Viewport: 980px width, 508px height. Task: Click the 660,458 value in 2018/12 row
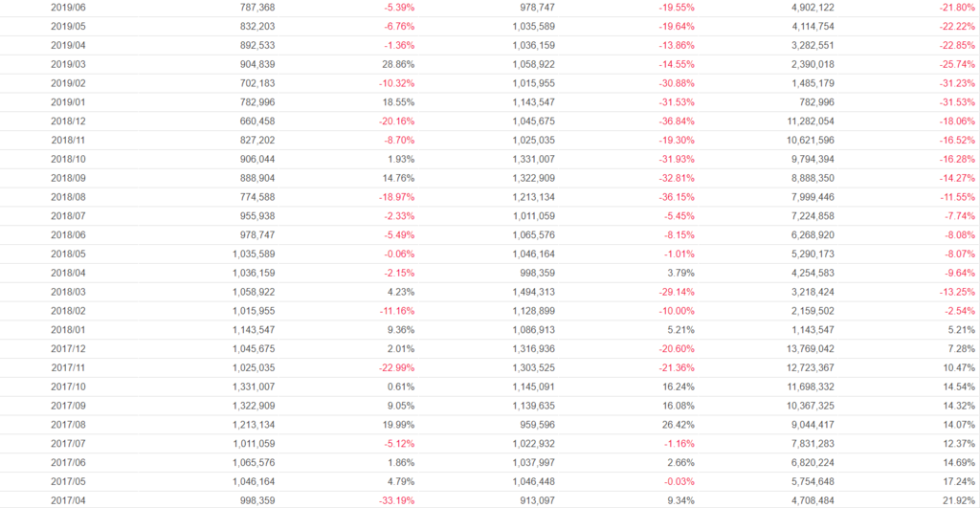[x=253, y=121]
